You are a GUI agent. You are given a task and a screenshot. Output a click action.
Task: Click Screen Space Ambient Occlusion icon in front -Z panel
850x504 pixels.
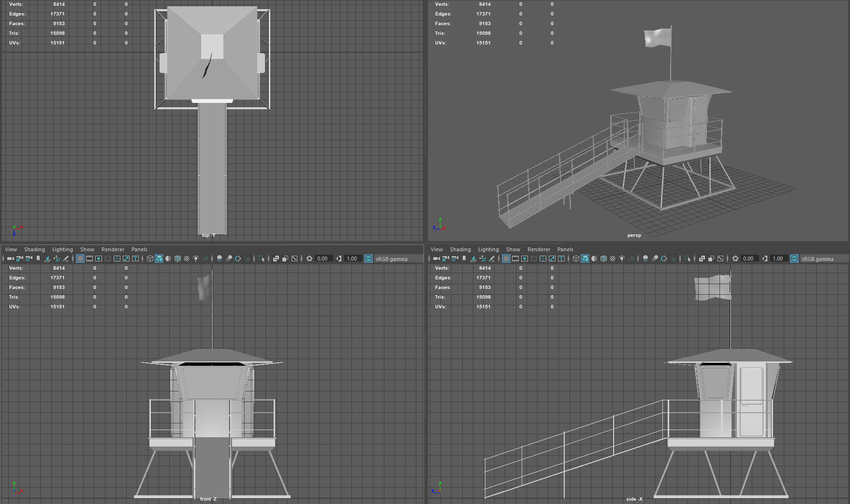[x=220, y=259]
